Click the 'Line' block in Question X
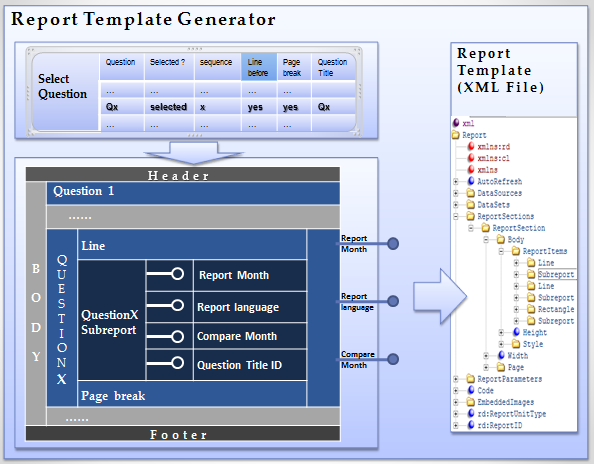 click(x=192, y=244)
